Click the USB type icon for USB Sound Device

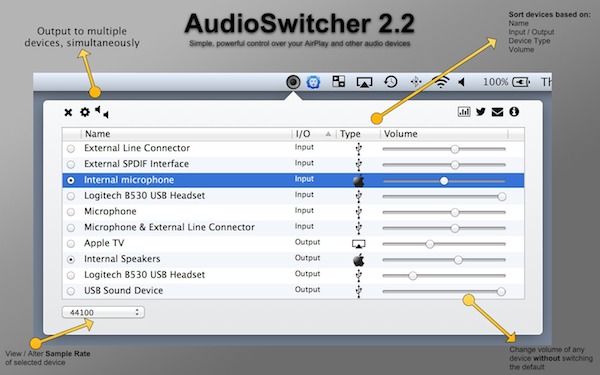click(x=359, y=291)
